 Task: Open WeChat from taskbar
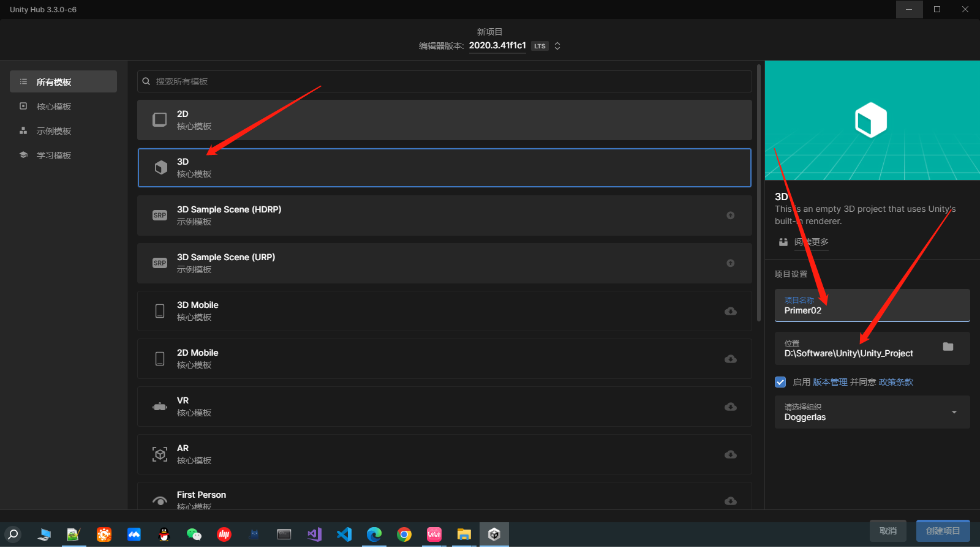click(194, 534)
